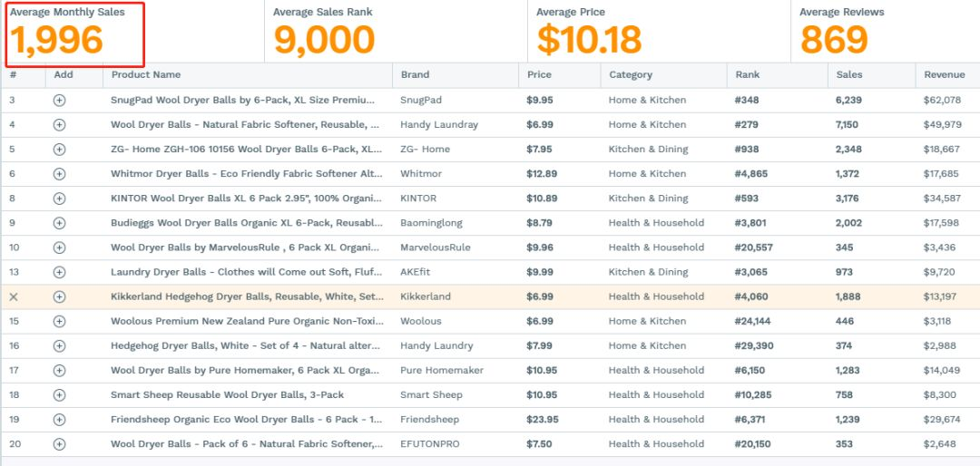Sort by the Revenue column header
Image resolution: width=980 pixels, height=466 pixels.
pyautogui.click(x=945, y=74)
